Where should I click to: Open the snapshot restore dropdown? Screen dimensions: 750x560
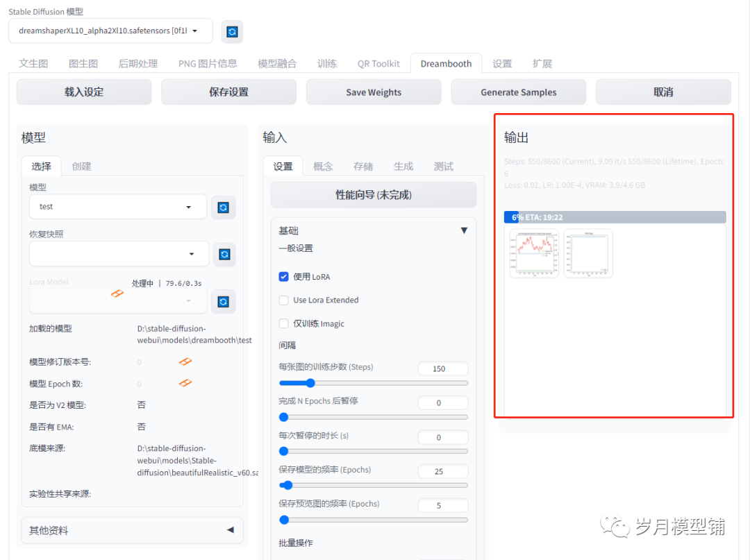119,254
